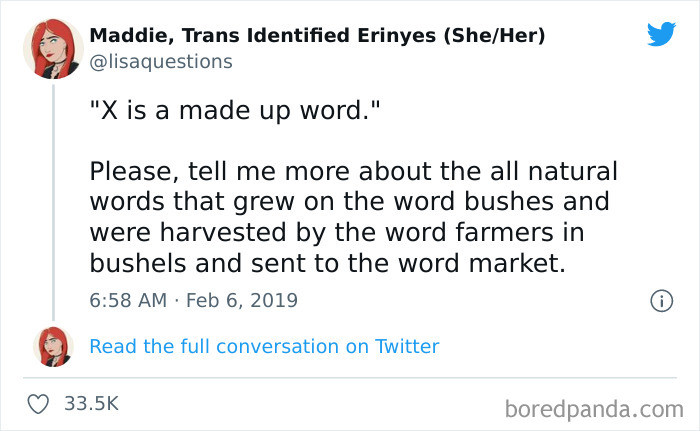This screenshot has width=700, height=431.
Task: Select the quote "X is a made up word."
Action: click(235, 110)
